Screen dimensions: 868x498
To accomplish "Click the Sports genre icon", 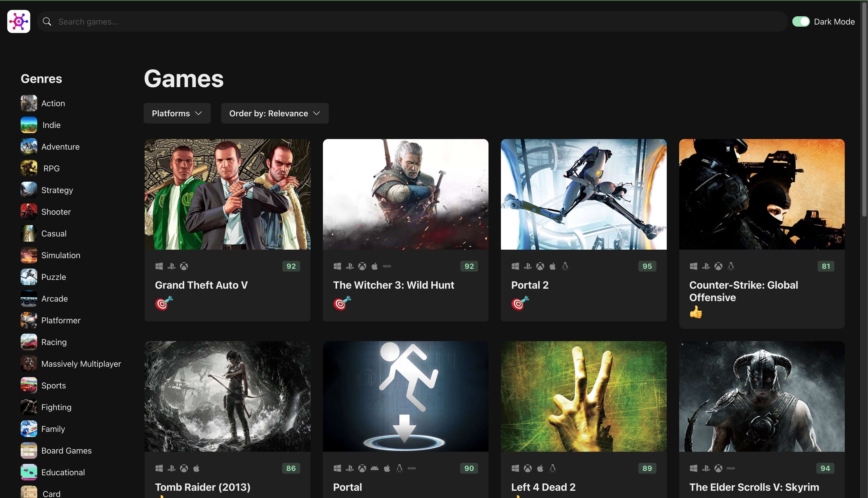I will [x=29, y=386].
